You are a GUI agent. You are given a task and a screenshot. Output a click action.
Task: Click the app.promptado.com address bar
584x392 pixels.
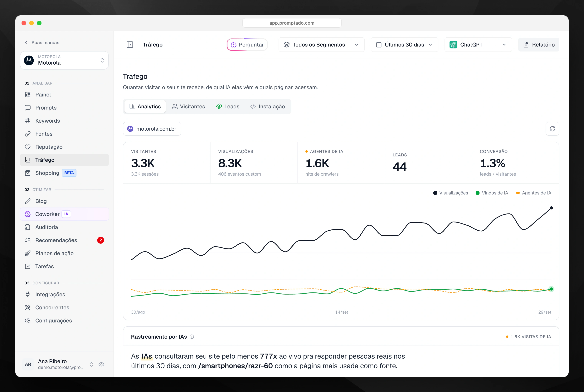(x=292, y=23)
